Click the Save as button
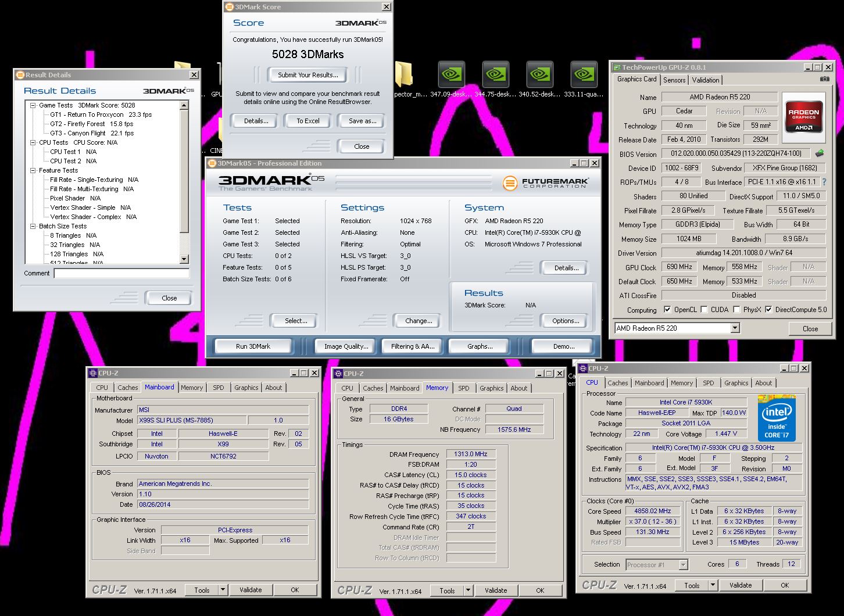The width and height of the screenshot is (844, 616). (362, 121)
